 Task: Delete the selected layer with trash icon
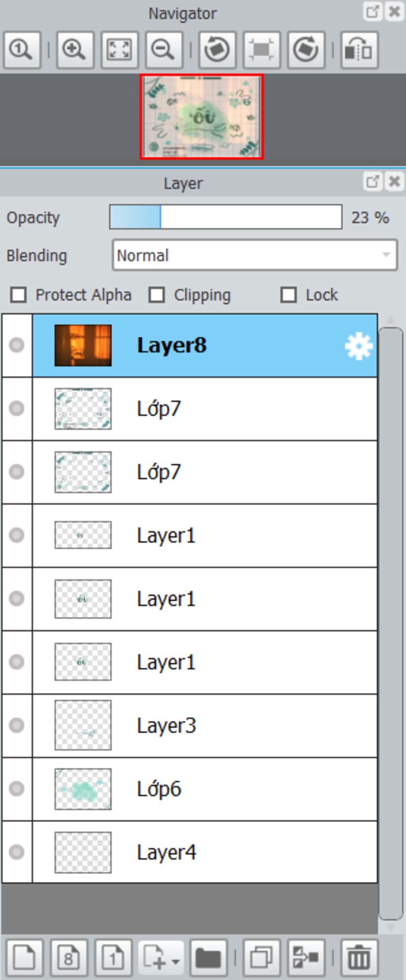359,958
